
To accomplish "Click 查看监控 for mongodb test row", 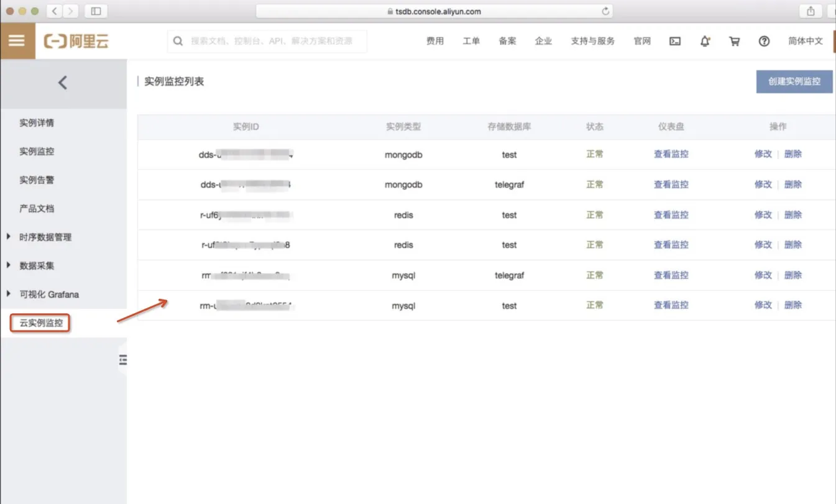I will (x=671, y=154).
